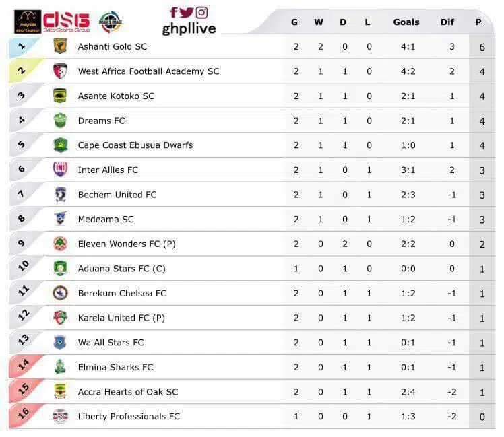Select the Asante Kotoko SC crest
Viewport: 504px width, 437px height.
(x=60, y=96)
